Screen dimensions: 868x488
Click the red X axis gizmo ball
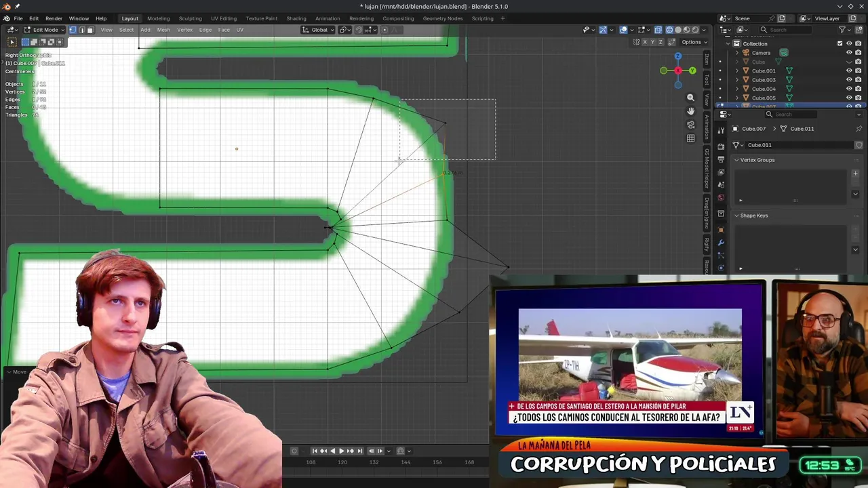(x=677, y=70)
